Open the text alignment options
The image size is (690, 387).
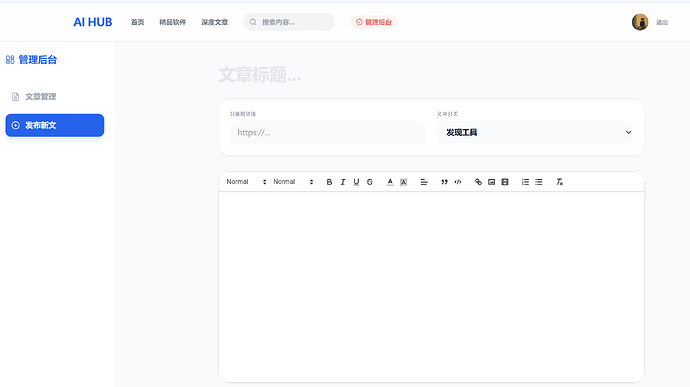point(424,182)
